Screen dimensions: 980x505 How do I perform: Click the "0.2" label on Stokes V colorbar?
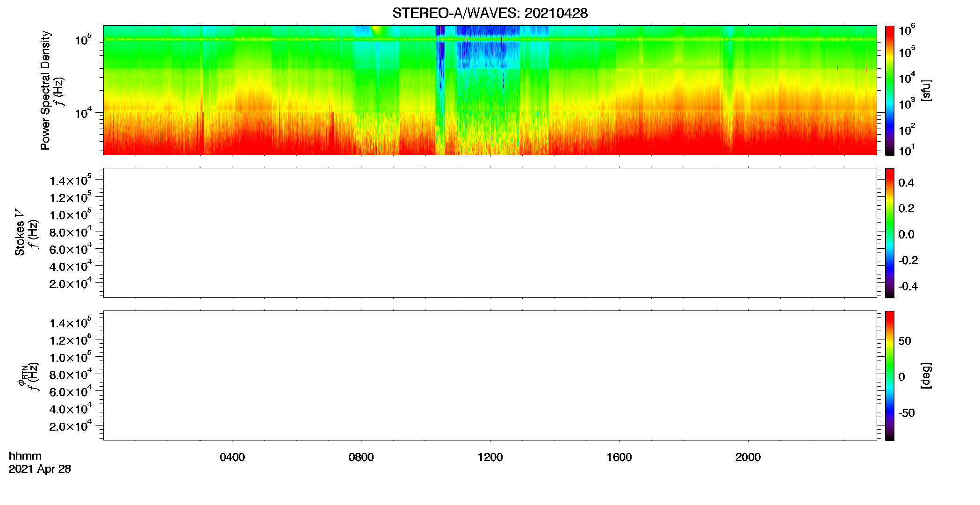tap(906, 209)
